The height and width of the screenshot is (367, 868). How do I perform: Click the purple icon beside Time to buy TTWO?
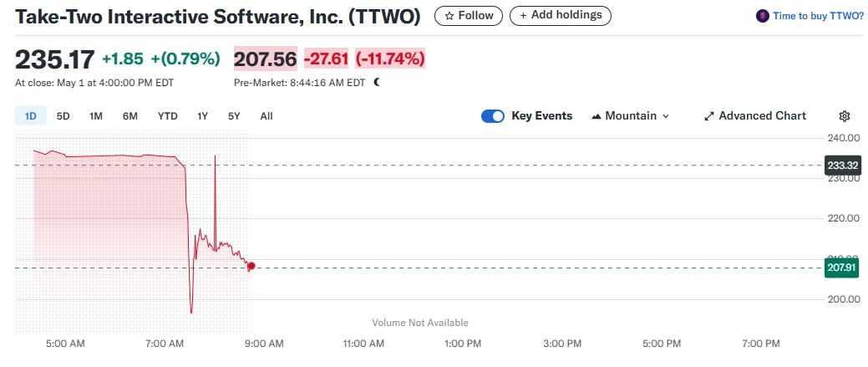coord(762,16)
